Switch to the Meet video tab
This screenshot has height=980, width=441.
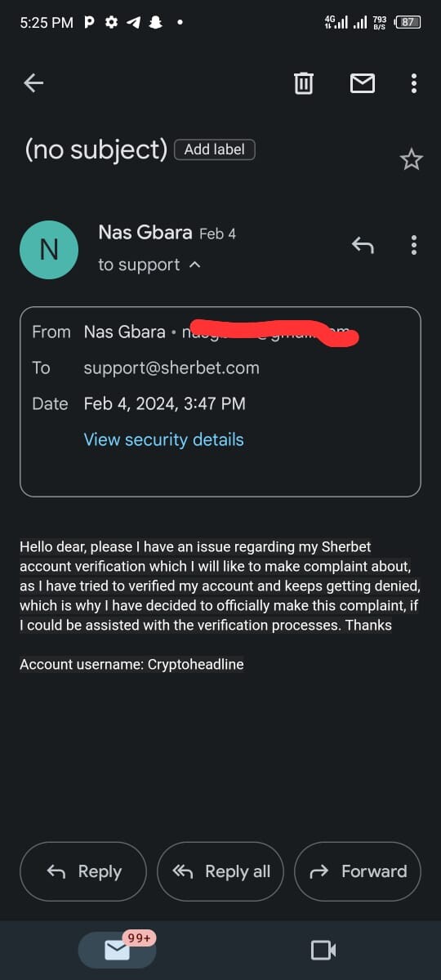pyautogui.click(x=323, y=950)
